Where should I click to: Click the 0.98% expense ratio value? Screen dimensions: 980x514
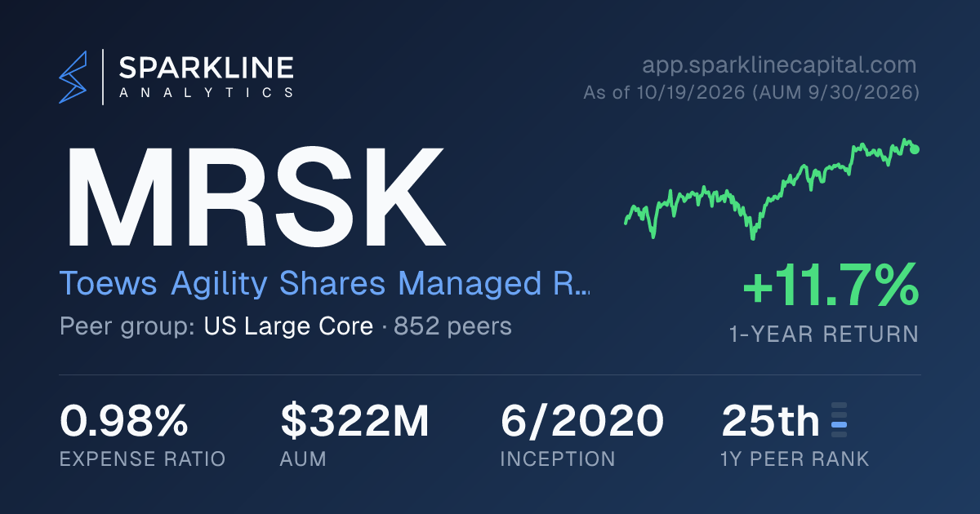pos(124,421)
